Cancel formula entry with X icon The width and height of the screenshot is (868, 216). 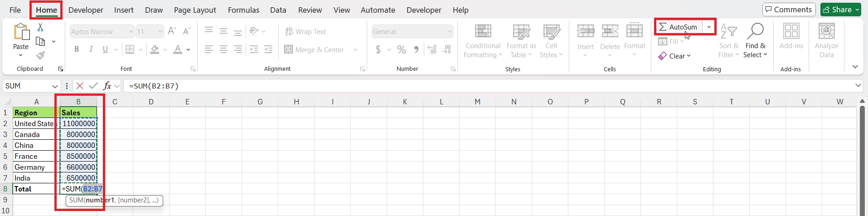[80, 86]
